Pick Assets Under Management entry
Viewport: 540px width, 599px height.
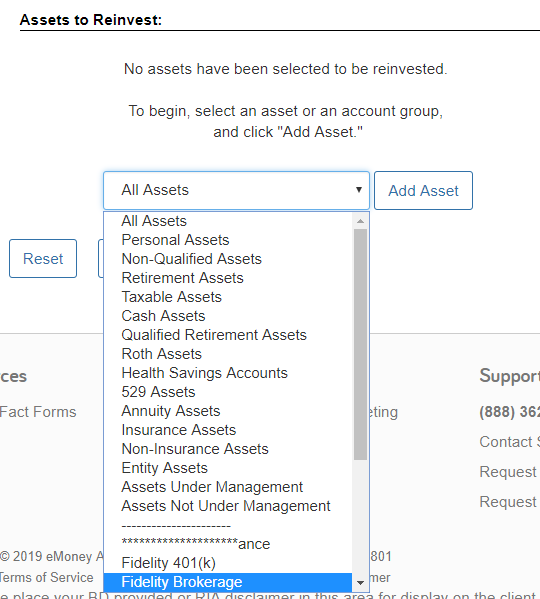[x=228, y=487]
